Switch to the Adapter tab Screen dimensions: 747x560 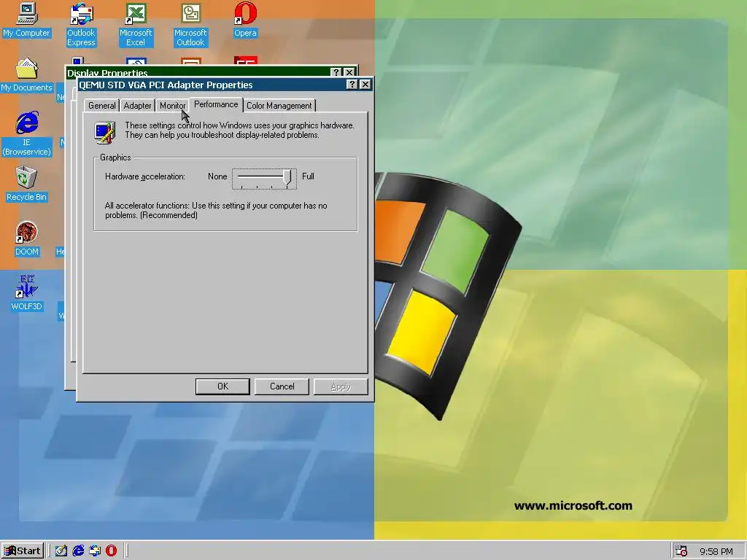(137, 106)
